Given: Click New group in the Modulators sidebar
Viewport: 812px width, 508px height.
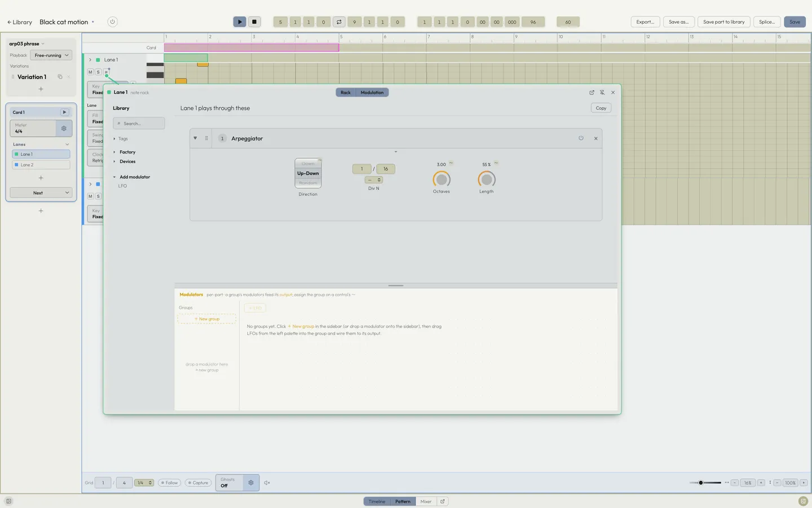Looking at the screenshot, I should pyautogui.click(x=207, y=319).
